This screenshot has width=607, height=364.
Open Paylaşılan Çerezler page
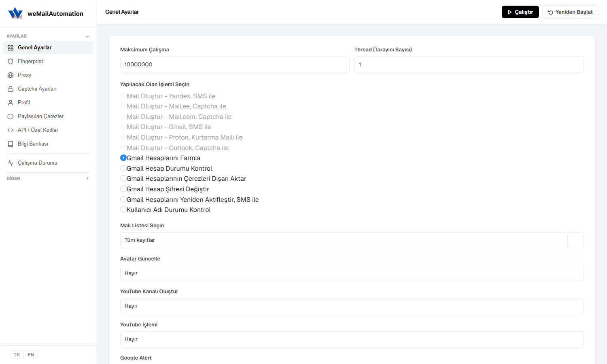point(48,116)
